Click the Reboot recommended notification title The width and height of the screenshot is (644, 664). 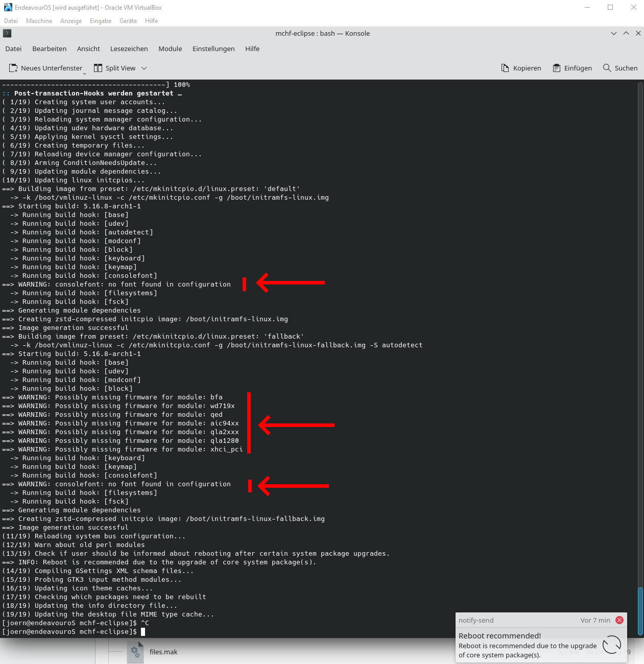tap(499, 636)
